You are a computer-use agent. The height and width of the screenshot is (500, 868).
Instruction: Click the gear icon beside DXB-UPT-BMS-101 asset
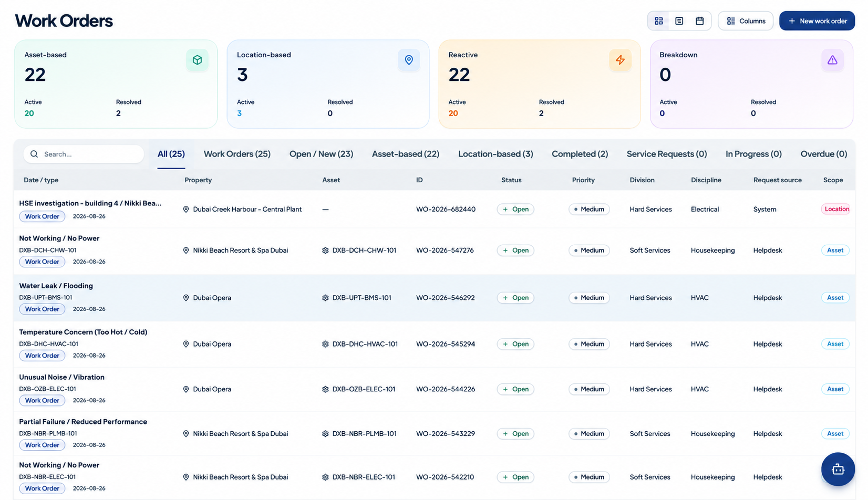[325, 298]
